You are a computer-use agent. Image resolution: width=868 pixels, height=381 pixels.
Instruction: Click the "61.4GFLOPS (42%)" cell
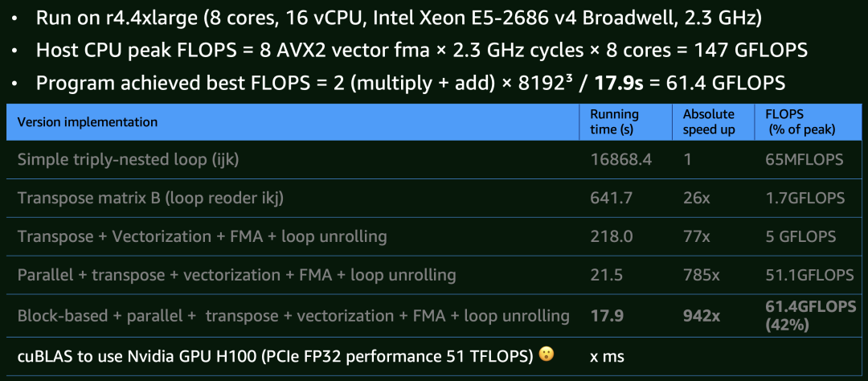click(809, 315)
